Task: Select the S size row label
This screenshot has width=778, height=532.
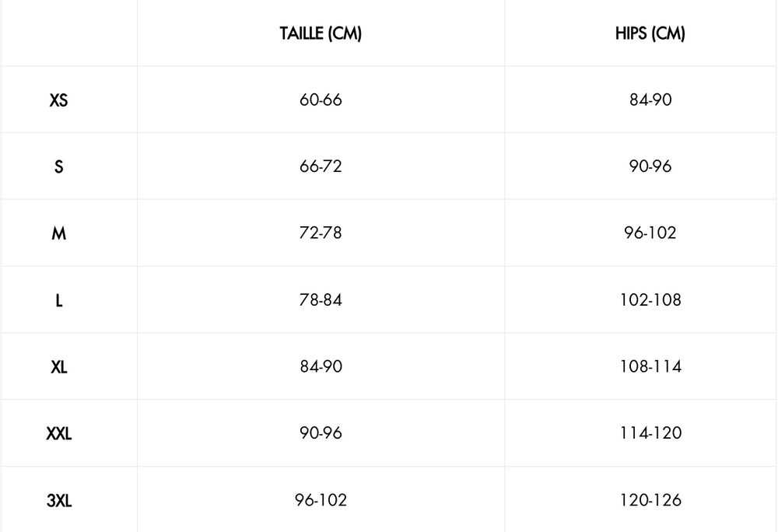Action: pyautogui.click(x=58, y=166)
